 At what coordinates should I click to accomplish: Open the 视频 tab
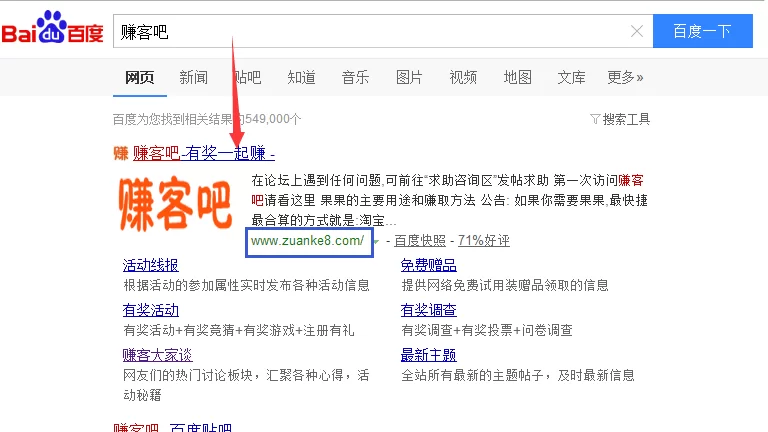coord(463,77)
